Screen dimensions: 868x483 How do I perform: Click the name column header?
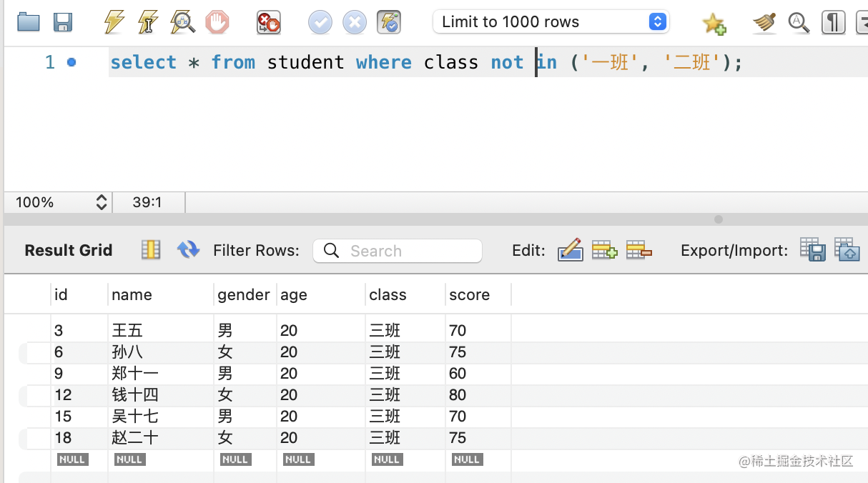(x=132, y=294)
